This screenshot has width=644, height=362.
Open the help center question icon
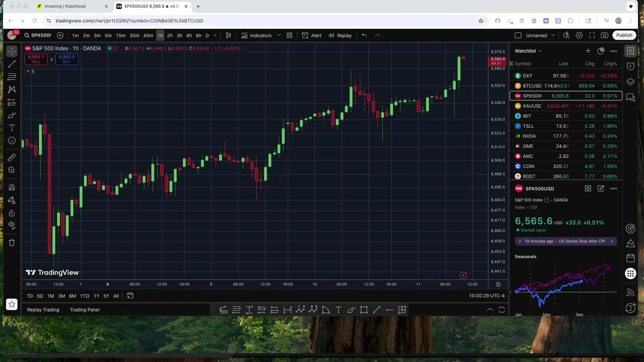click(630, 308)
